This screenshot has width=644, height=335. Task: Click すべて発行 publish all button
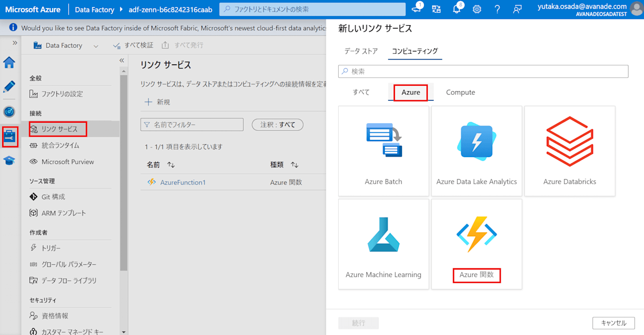tap(182, 46)
